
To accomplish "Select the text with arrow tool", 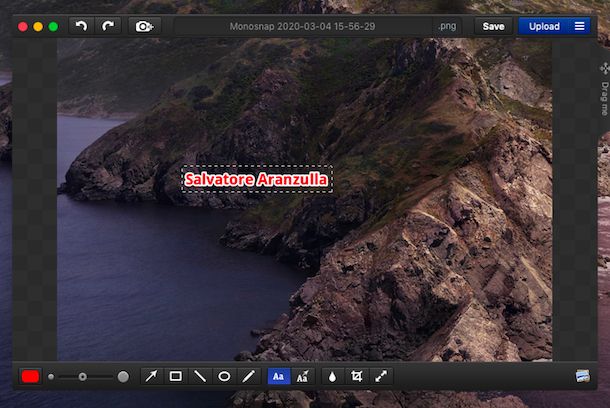I will pyautogui.click(x=303, y=376).
